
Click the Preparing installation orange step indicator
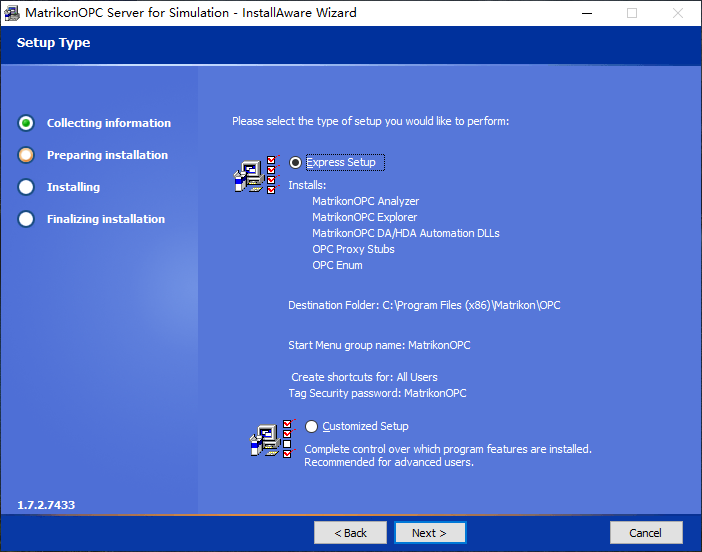(x=26, y=155)
